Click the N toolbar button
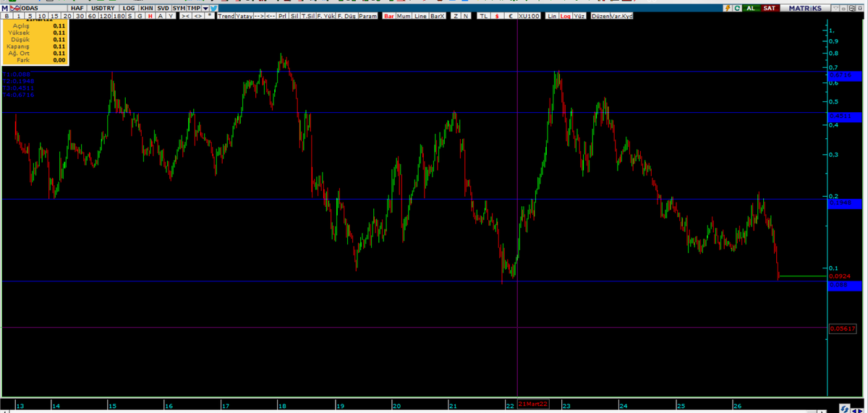This screenshot has width=868, height=413. [x=465, y=16]
